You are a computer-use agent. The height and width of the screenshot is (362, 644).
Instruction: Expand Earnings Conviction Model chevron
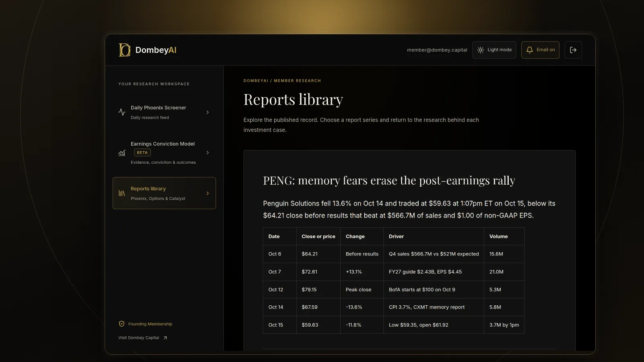[x=208, y=152]
